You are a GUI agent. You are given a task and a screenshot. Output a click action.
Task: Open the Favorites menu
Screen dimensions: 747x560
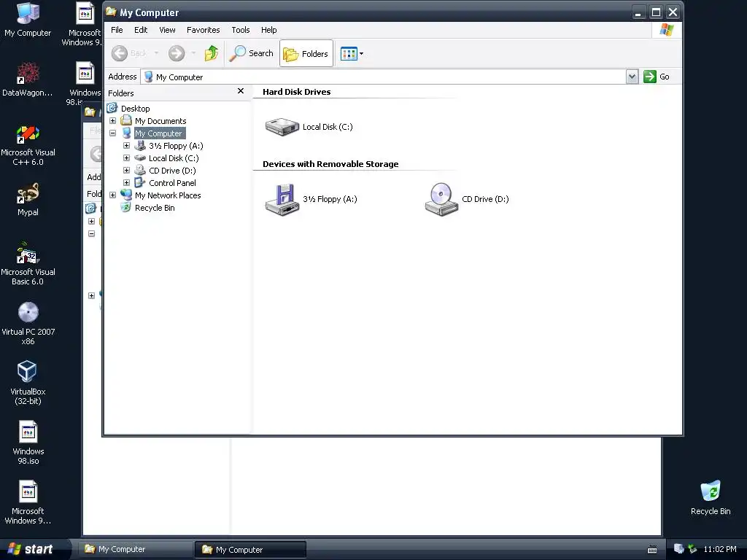click(204, 30)
